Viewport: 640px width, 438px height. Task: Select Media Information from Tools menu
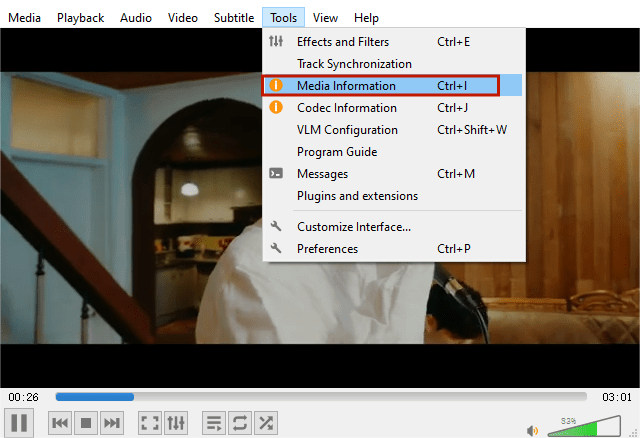[x=346, y=86]
